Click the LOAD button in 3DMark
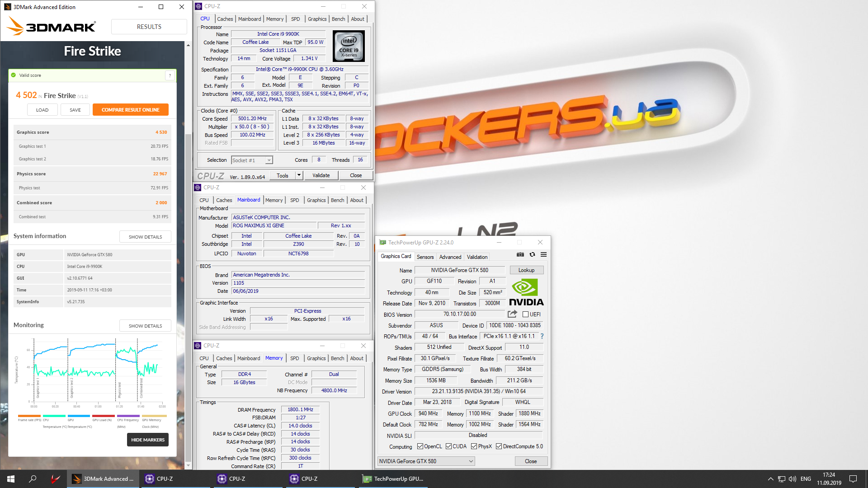 42,110
